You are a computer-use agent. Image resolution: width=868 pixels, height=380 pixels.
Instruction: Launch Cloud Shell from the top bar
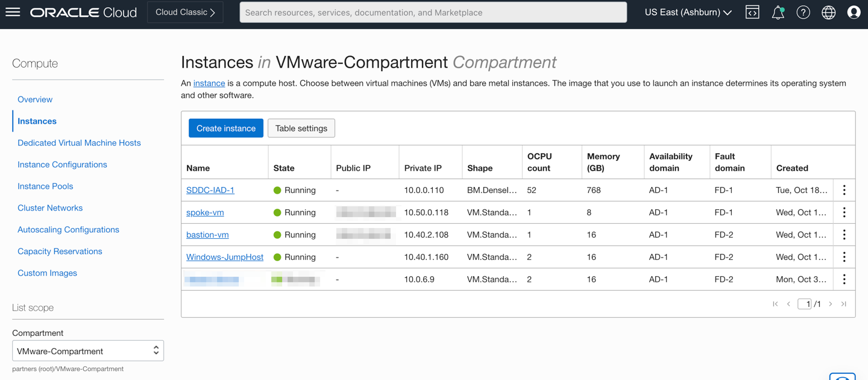[752, 11]
